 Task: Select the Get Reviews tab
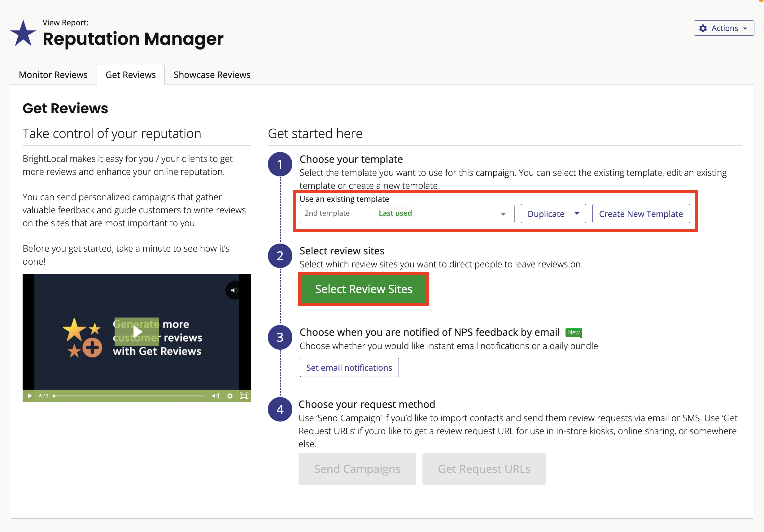[130, 75]
